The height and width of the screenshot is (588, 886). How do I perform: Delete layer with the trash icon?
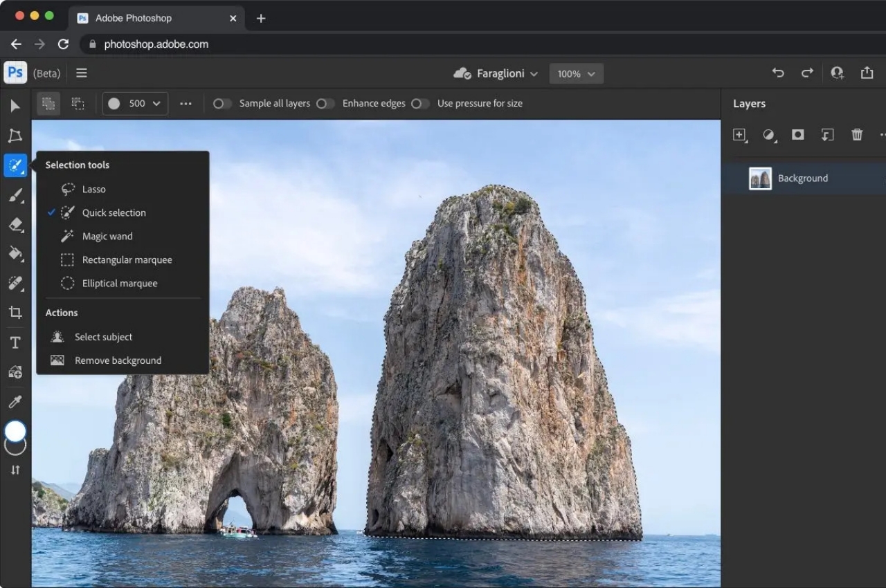pos(857,135)
